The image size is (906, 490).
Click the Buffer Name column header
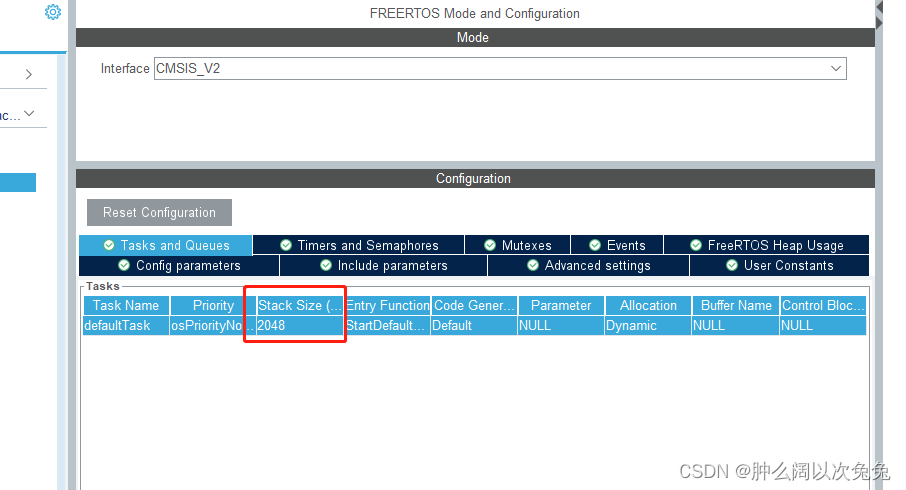coord(736,305)
